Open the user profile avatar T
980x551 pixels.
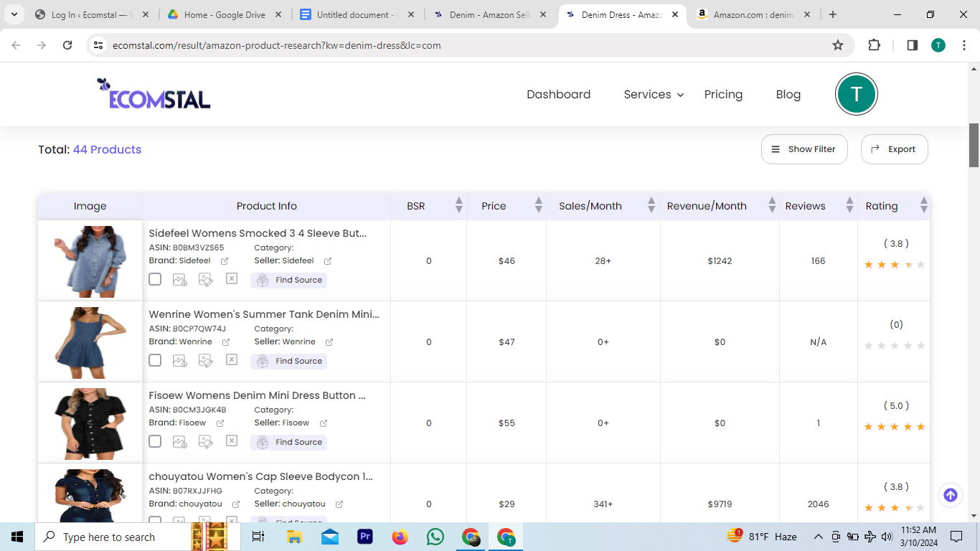[856, 94]
